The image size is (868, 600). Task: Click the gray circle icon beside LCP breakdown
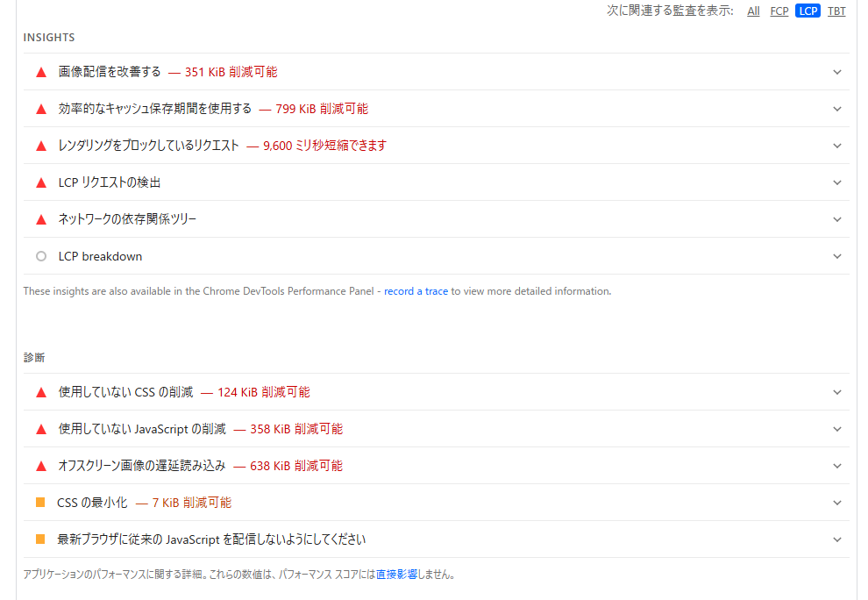pos(41,256)
